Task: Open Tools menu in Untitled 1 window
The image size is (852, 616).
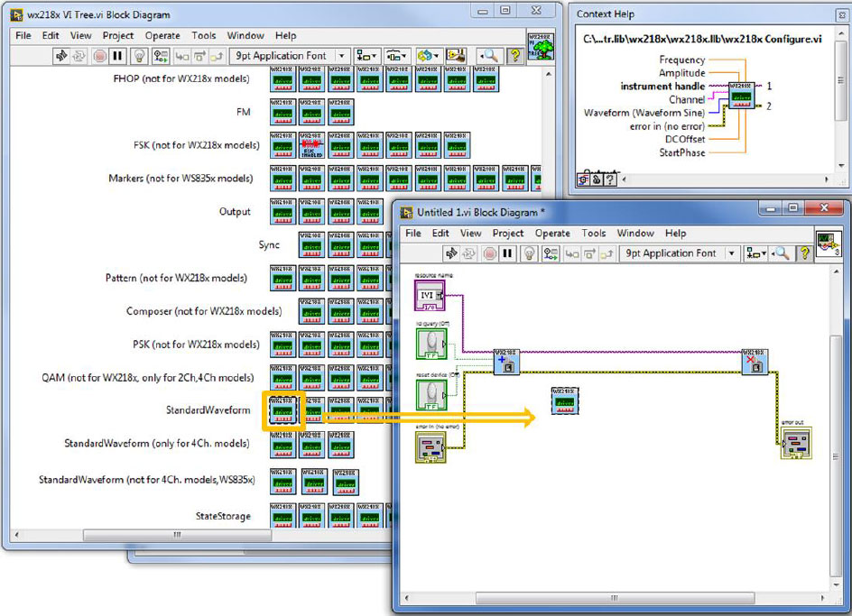Action: click(x=594, y=234)
